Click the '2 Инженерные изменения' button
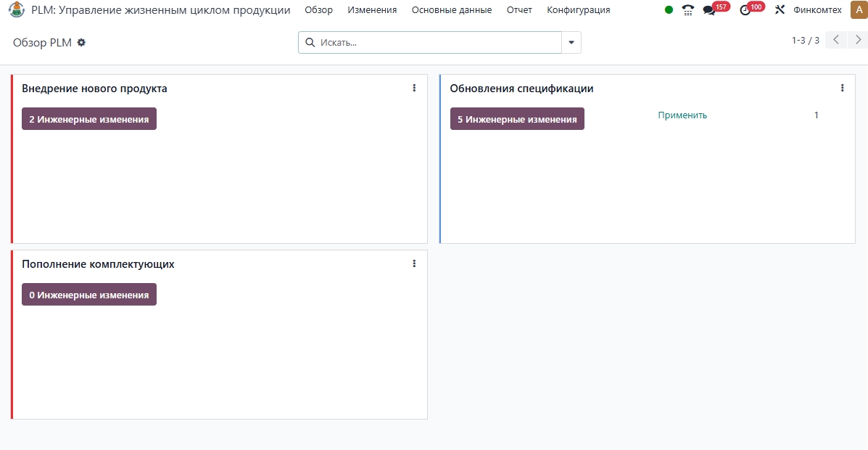 [x=89, y=119]
